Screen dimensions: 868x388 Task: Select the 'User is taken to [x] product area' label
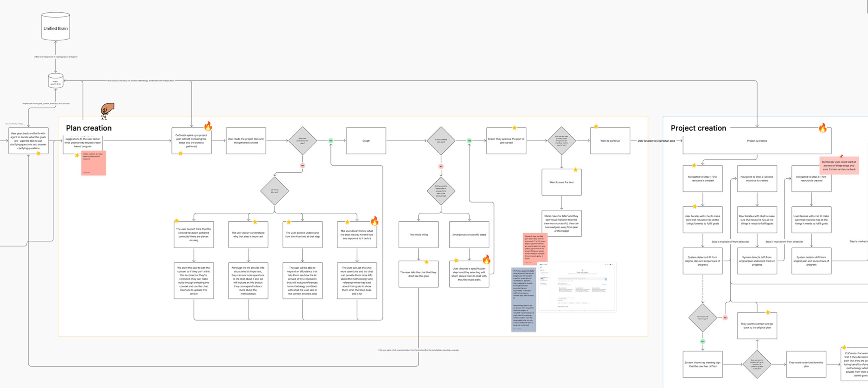coord(656,141)
